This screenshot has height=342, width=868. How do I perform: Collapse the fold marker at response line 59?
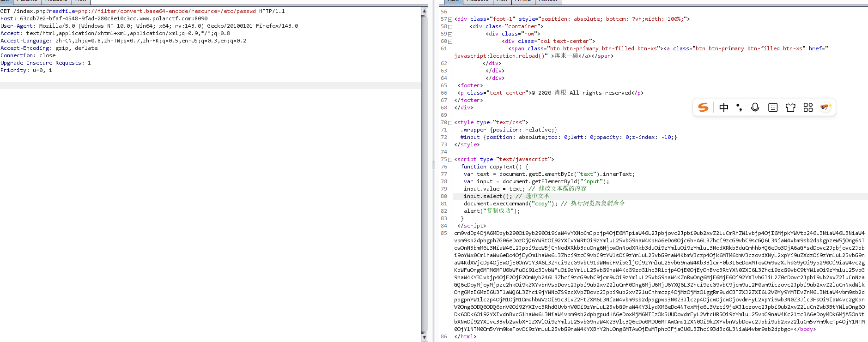click(x=450, y=34)
